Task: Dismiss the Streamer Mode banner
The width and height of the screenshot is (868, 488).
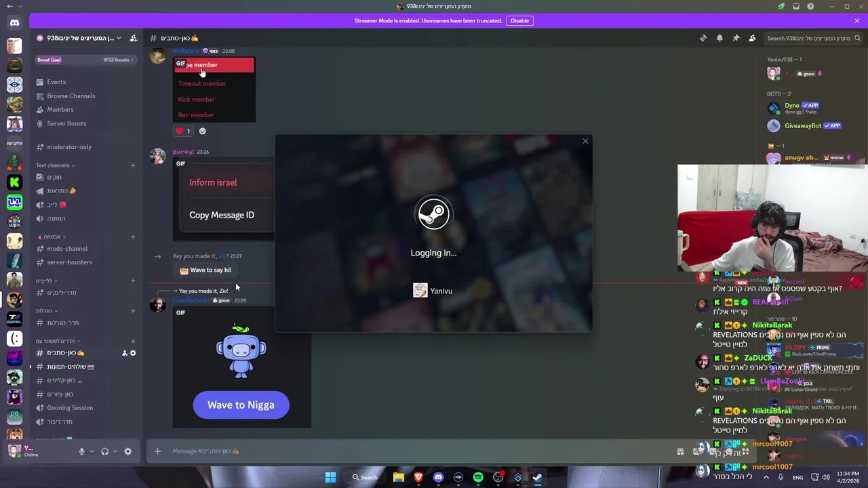Action: (857, 20)
